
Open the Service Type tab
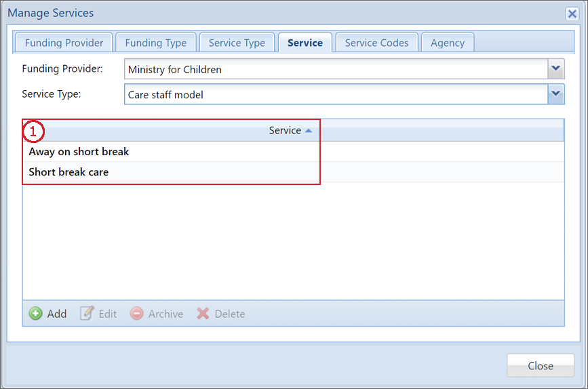(x=237, y=43)
